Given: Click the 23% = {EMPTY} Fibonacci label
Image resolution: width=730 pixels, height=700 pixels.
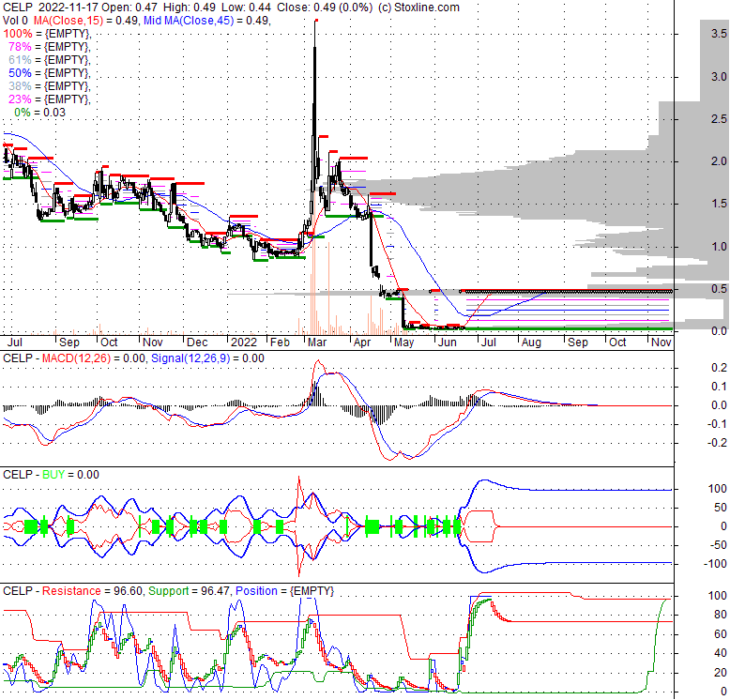Looking at the screenshot, I should (x=50, y=99).
